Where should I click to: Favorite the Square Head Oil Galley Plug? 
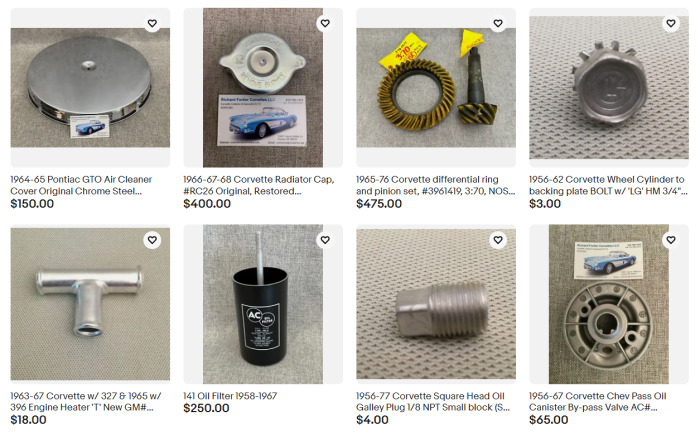[498, 240]
